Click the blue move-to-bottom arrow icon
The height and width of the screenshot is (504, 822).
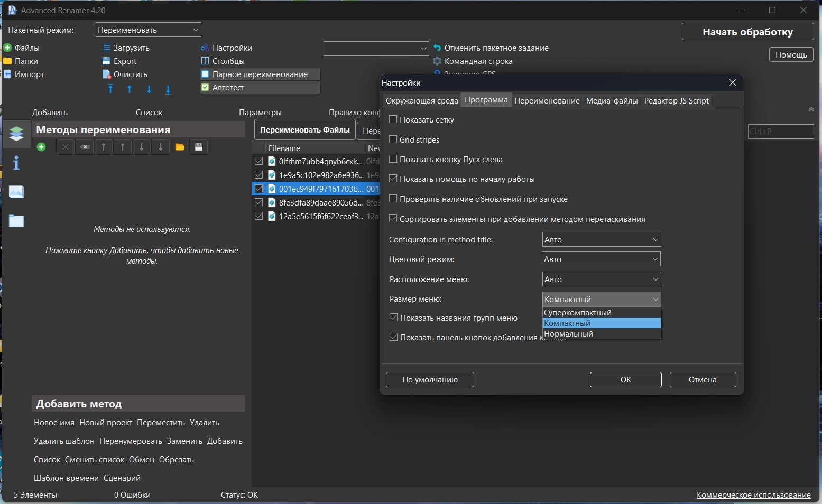coord(168,89)
